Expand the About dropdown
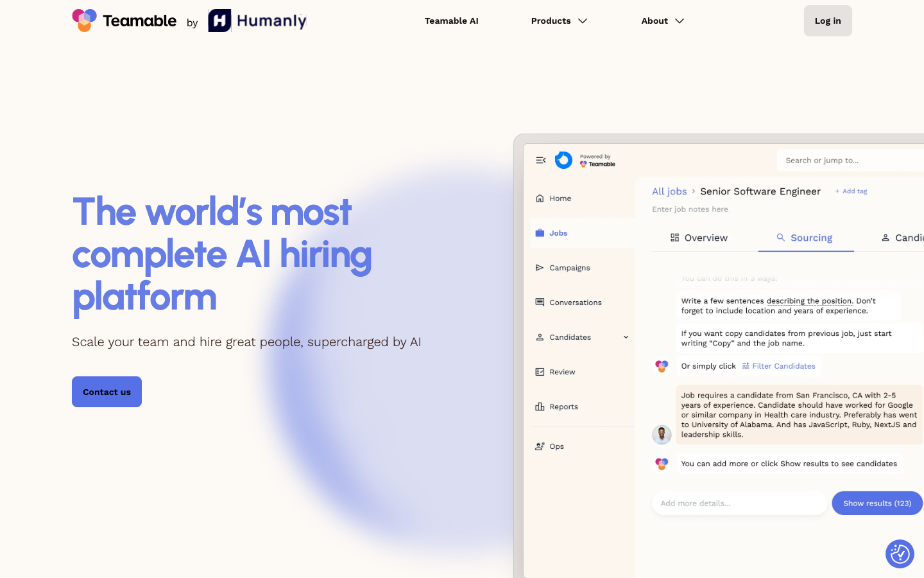 point(663,21)
